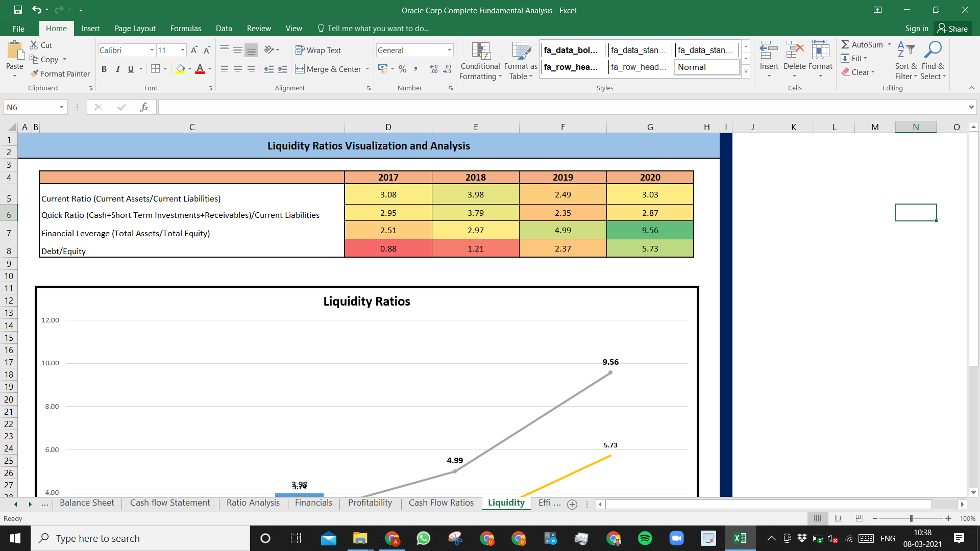Image resolution: width=980 pixels, height=551 pixels.
Task: Open the General number format dropdown
Action: coord(449,50)
